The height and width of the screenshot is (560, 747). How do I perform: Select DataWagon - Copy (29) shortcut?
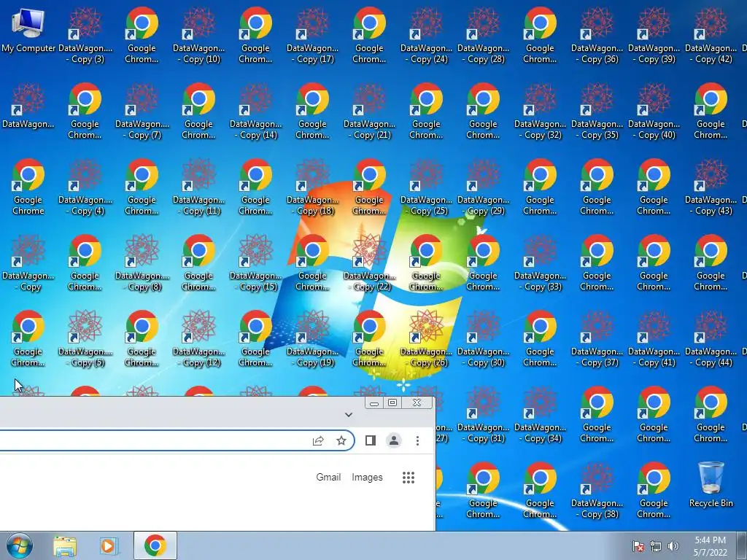pos(483,187)
